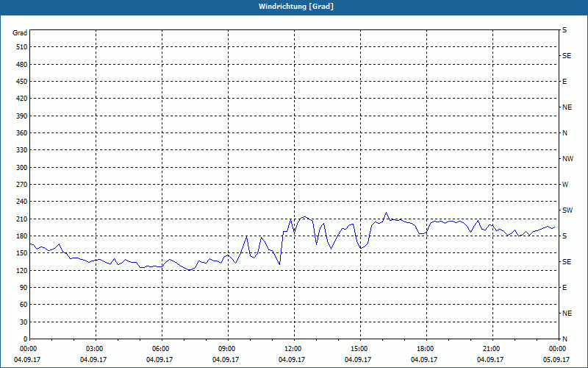
Task: Choose the 180 degree axis label
Action: [x=22, y=236]
